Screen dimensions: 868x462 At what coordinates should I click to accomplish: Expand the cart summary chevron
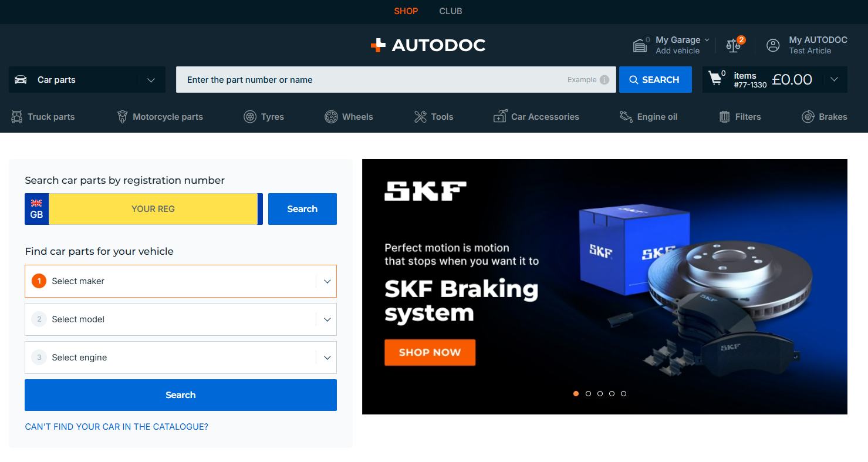pos(835,80)
